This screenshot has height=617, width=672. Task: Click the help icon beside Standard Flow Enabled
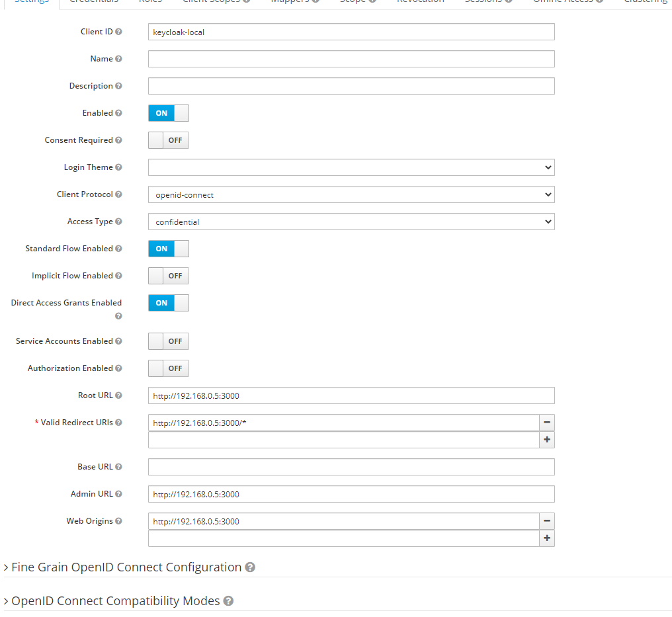[x=118, y=249]
